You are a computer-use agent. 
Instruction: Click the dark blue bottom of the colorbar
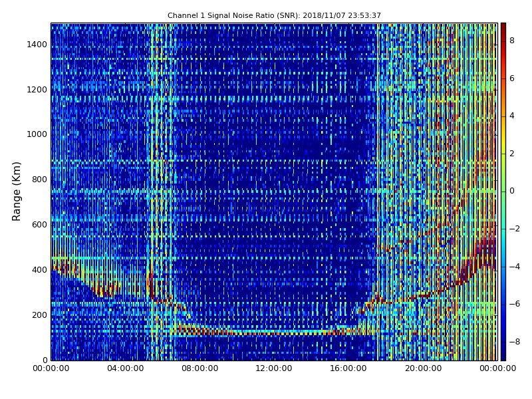pos(503,356)
